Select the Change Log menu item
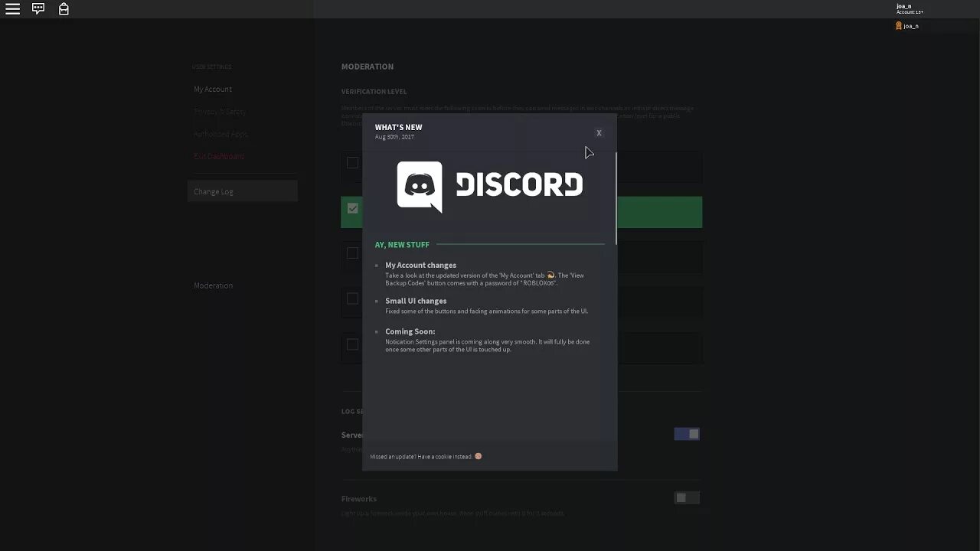980x551 pixels. tap(242, 191)
